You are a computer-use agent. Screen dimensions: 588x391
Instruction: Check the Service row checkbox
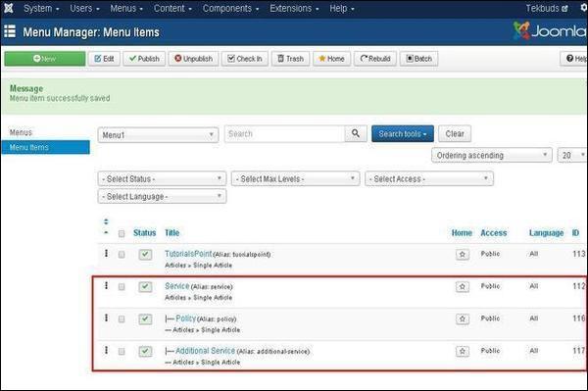click(122, 286)
